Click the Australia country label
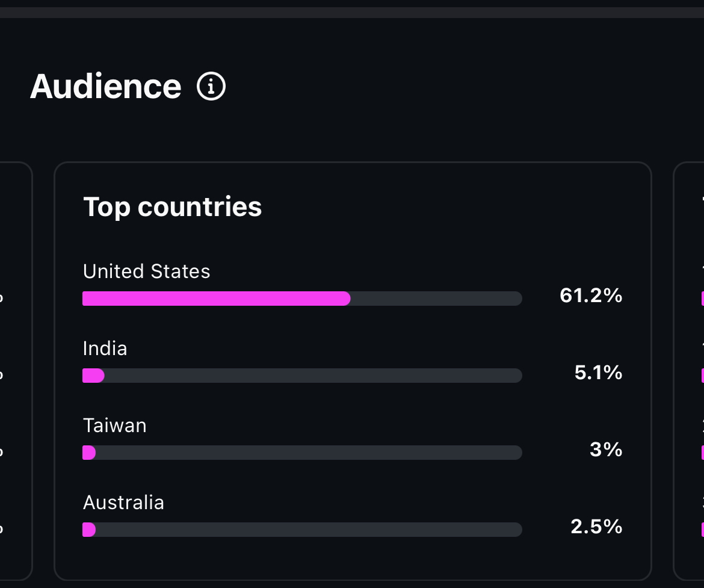 [x=123, y=503]
